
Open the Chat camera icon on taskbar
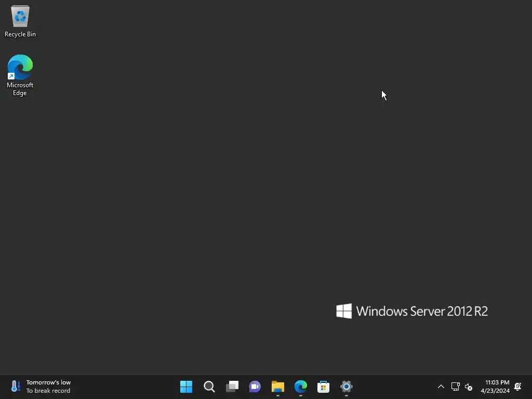pyautogui.click(x=255, y=387)
